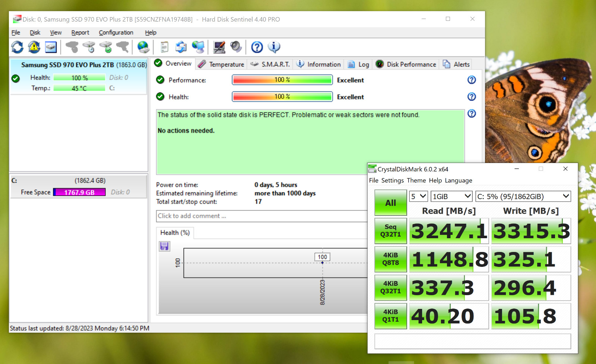Open the Language menu in CrystalDiskMark
Screen dimensions: 596x364
[459, 181]
